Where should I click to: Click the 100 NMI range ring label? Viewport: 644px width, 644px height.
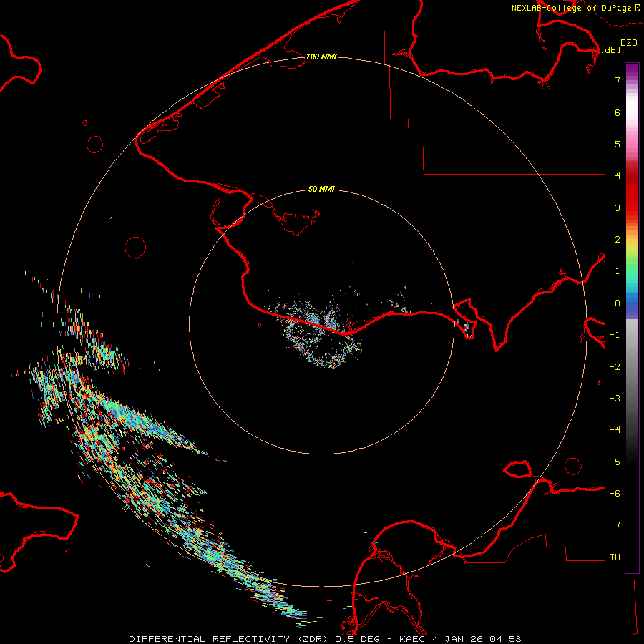click(x=321, y=57)
